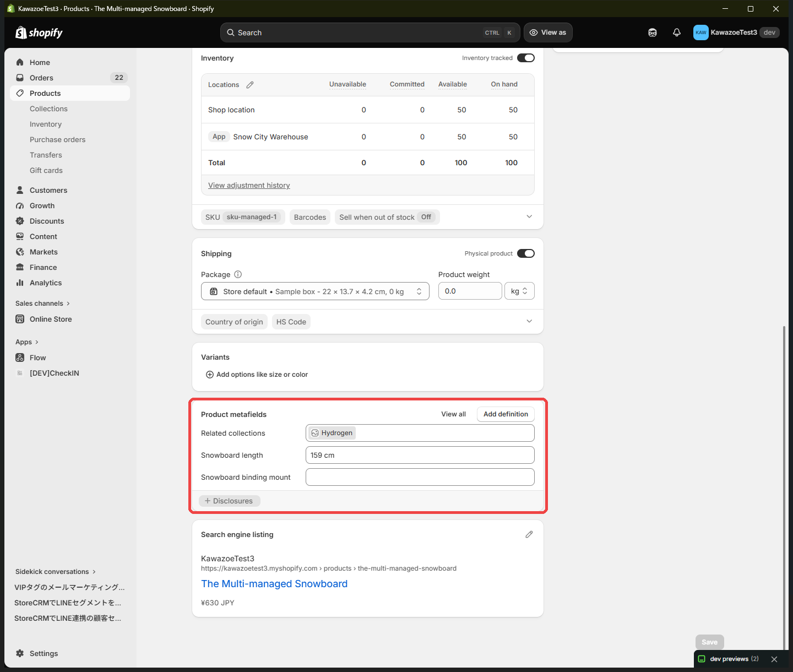
Task: Toggle the Physical product switch
Action: 526,253
